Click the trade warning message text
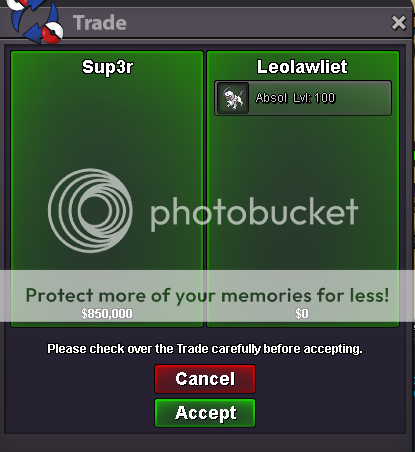 pos(205,349)
